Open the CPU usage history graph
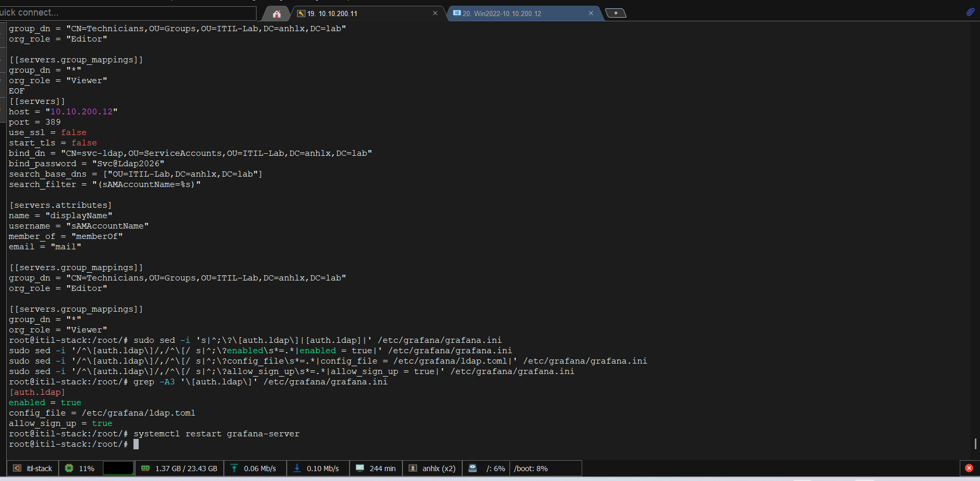Image resolution: width=980 pixels, height=481 pixels. coord(118,468)
